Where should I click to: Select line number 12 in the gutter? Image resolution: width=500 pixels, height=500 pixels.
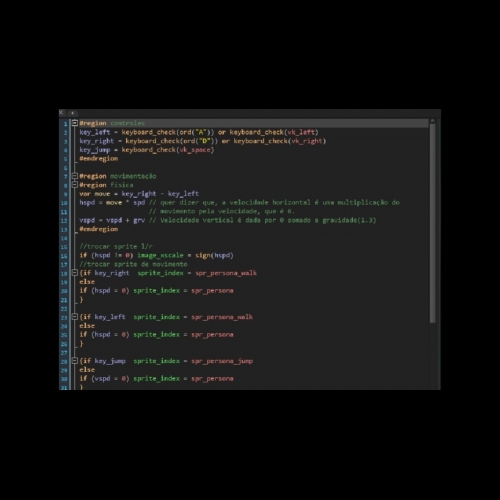point(64,221)
